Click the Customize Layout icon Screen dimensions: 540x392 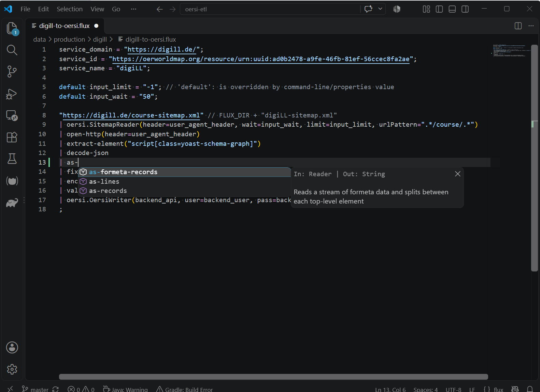[x=426, y=9]
